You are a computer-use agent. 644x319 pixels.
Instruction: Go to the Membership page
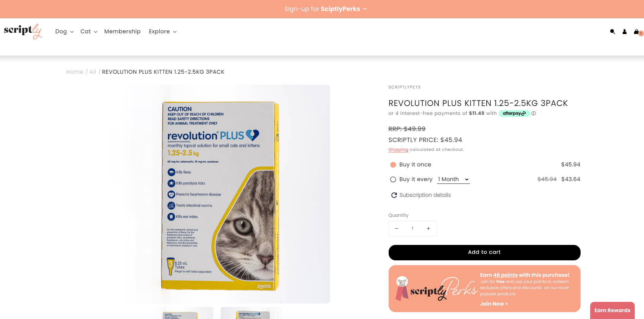tap(122, 32)
